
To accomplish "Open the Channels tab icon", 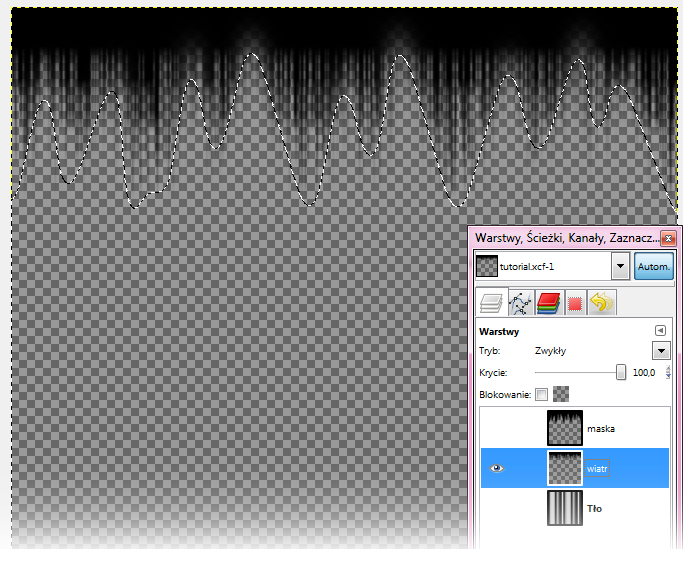I will pyautogui.click(x=546, y=303).
